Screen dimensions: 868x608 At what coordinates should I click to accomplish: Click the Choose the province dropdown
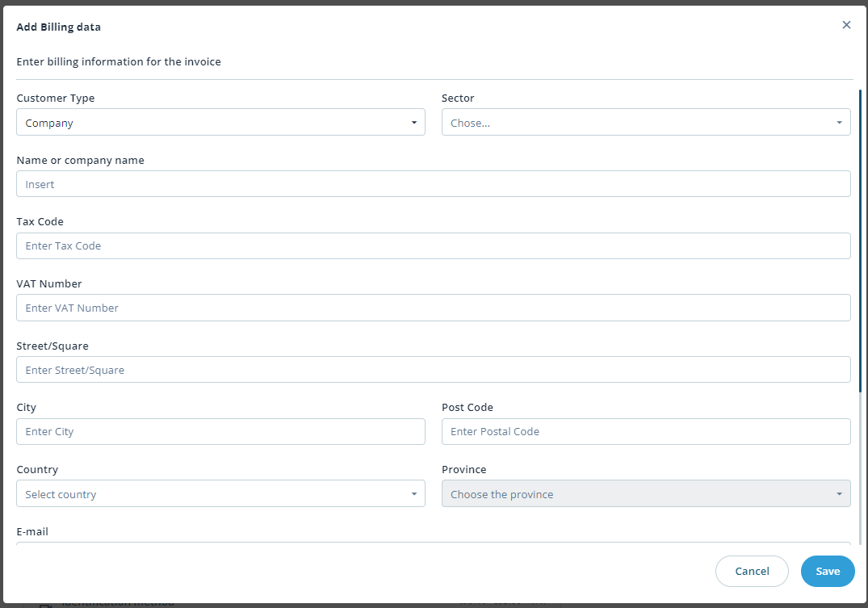[645, 494]
